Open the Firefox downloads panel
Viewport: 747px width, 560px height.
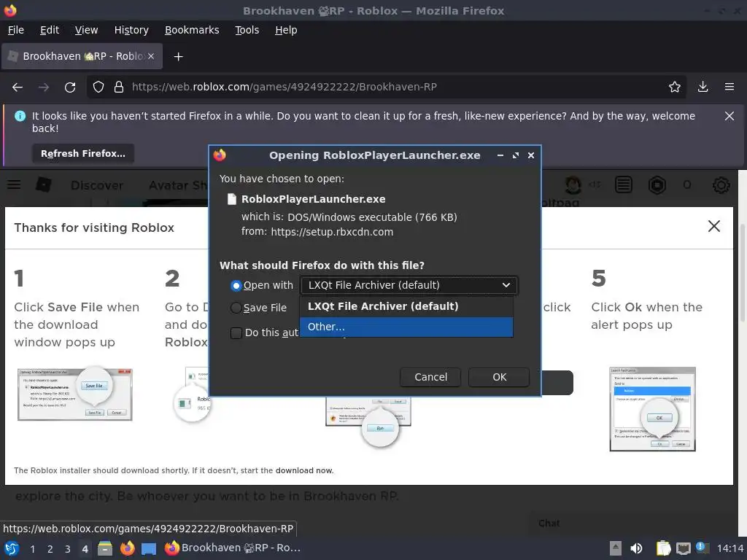703,87
